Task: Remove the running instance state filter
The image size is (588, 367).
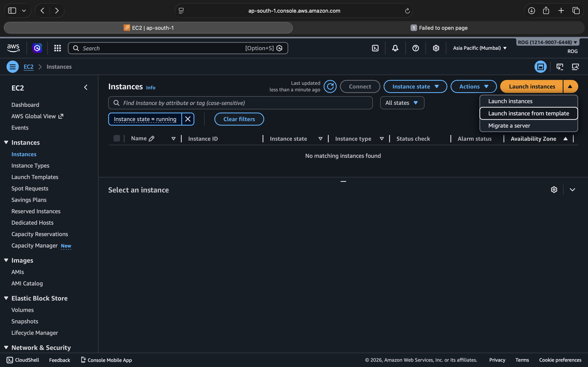Action: (188, 119)
